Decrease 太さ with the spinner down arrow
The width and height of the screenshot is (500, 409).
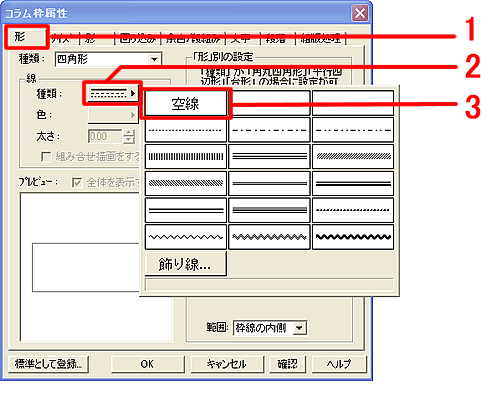point(129,140)
